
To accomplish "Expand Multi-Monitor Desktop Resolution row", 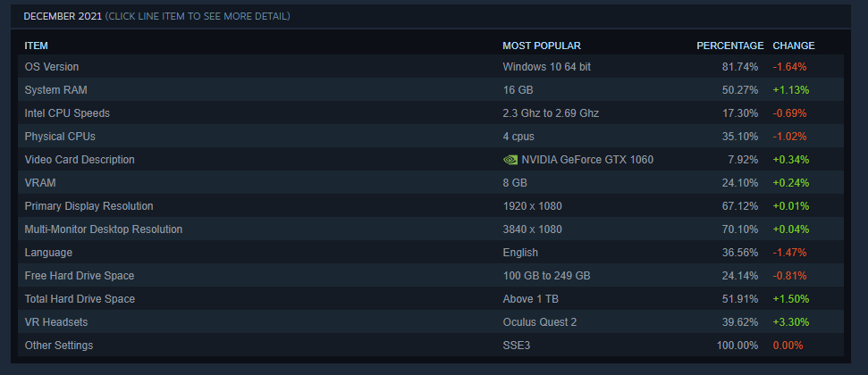I will [x=103, y=229].
